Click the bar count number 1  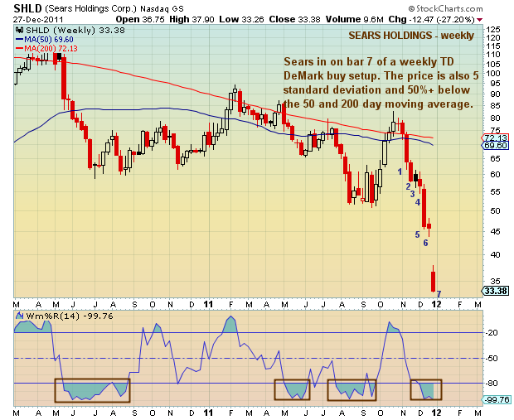click(400, 171)
